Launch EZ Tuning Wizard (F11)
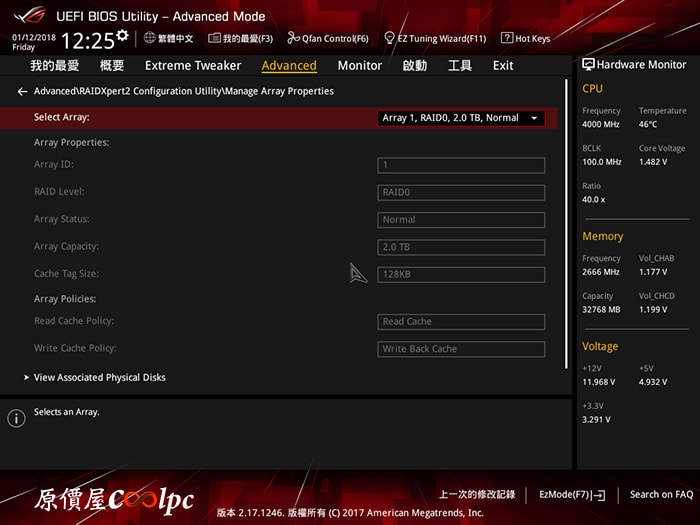The image size is (700, 525). (x=435, y=38)
